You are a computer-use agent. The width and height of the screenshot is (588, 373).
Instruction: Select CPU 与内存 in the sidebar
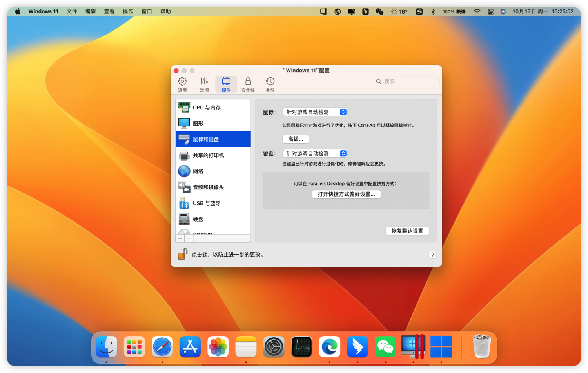pos(213,107)
